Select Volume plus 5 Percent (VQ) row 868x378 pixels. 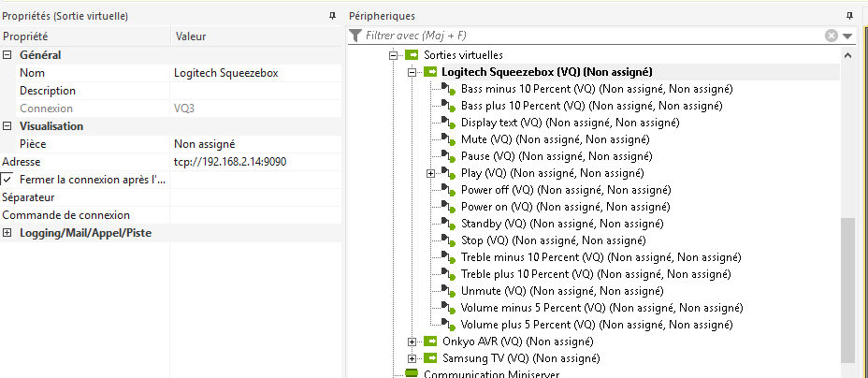pyautogui.click(x=597, y=325)
